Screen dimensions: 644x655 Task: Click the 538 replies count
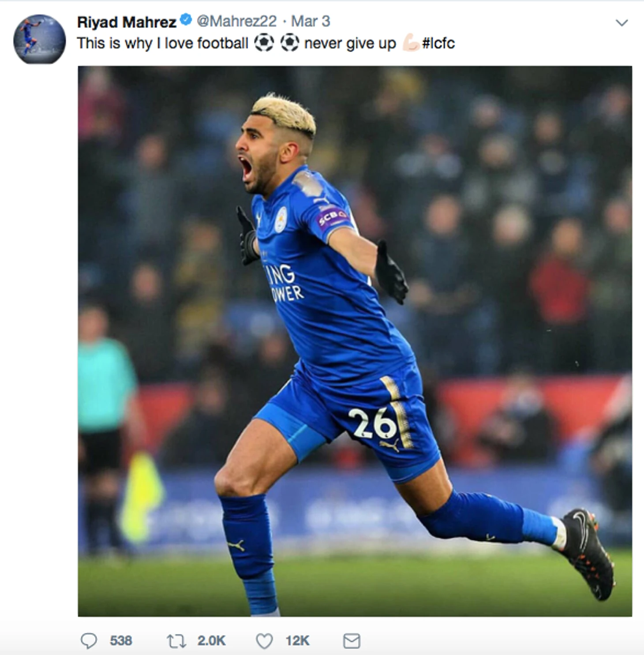121,641
